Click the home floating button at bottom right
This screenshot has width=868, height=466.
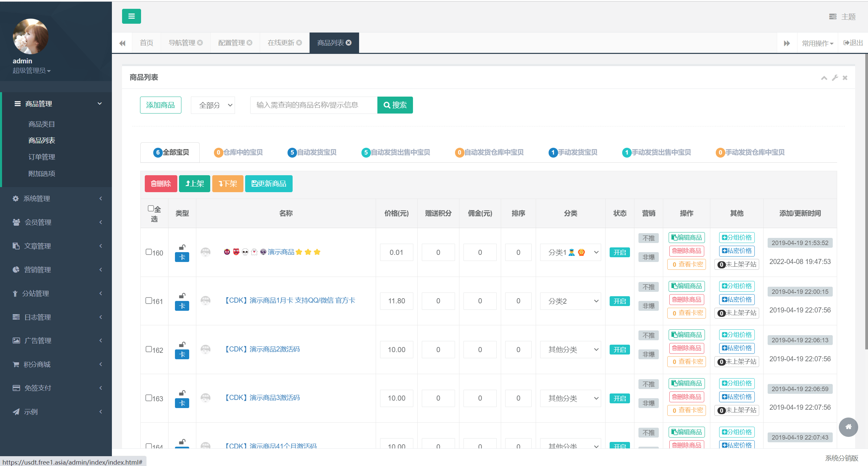[848, 427]
